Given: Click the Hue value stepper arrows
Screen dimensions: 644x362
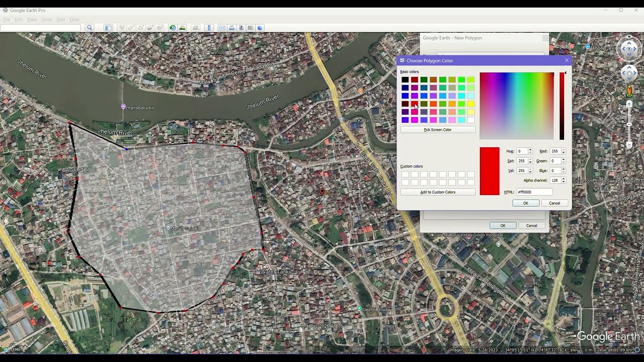Looking at the screenshot, I should (x=530, y=151).
